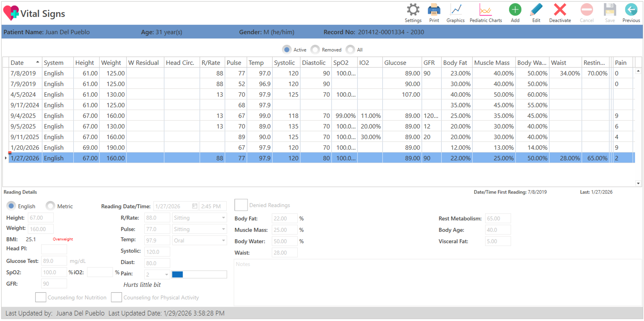Click the Edit pencil icon

click(536, 10)
